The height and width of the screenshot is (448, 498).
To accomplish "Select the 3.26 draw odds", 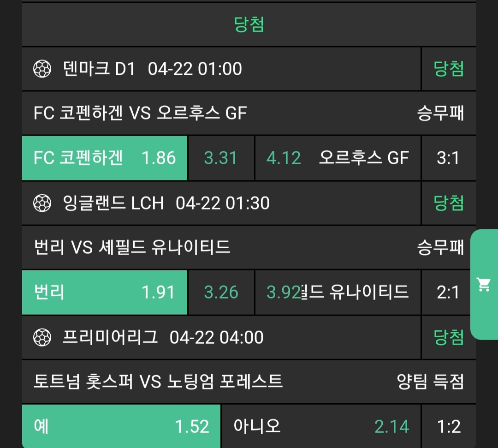I will [x=221, y=293].
